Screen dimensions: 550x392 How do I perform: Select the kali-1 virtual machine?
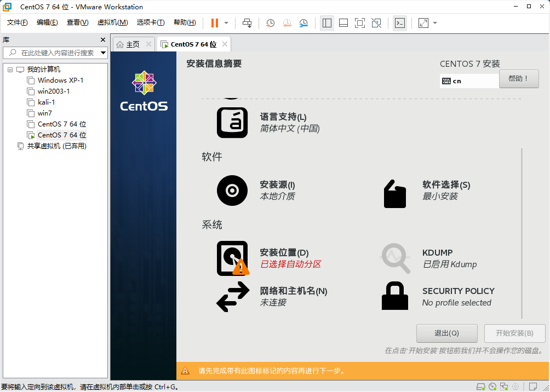click(47, 102)
